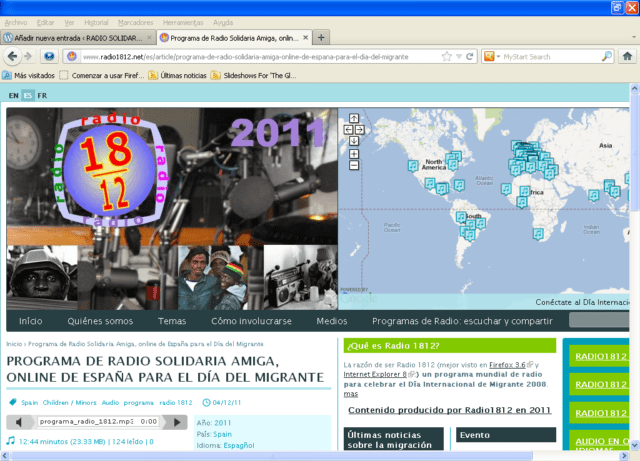Switch site language to FR
The height and width of the screenshot is (461, 640).
(x=42, y=96)
